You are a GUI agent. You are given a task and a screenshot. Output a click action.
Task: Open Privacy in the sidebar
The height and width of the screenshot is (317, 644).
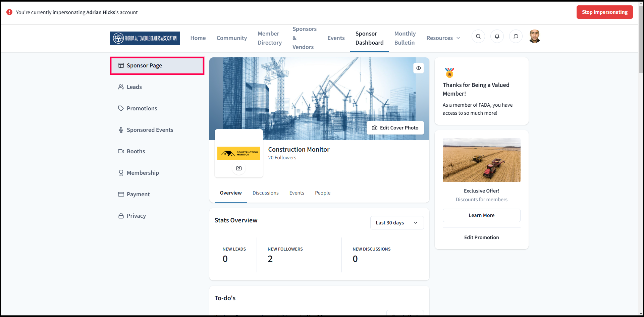coord(157,216)
